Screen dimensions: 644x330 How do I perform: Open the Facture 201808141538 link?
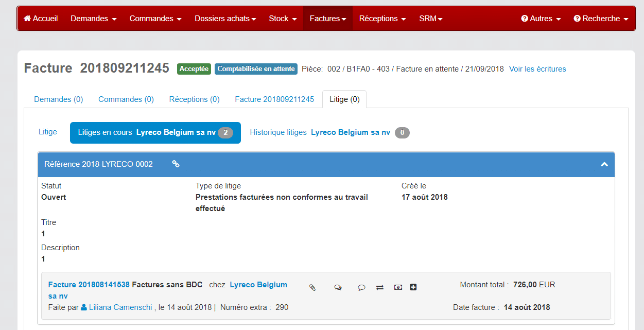[89, 285]
